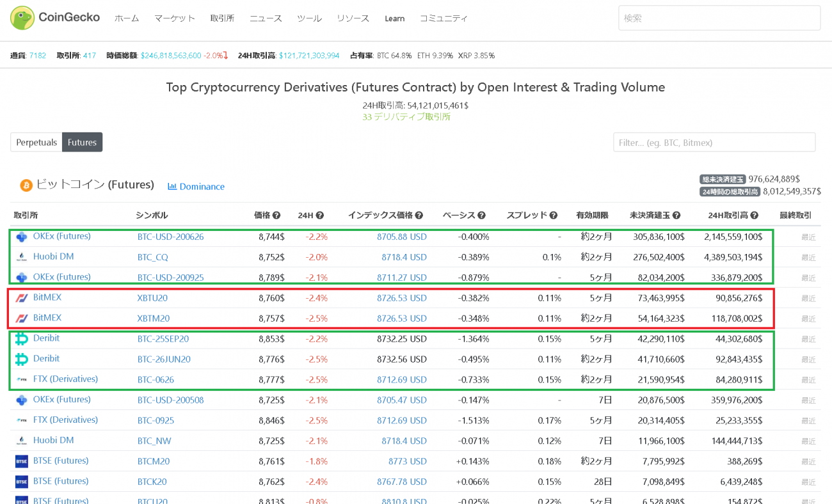Click the 305,836,100$ open interest cell
832x504 pixels.
659,237
